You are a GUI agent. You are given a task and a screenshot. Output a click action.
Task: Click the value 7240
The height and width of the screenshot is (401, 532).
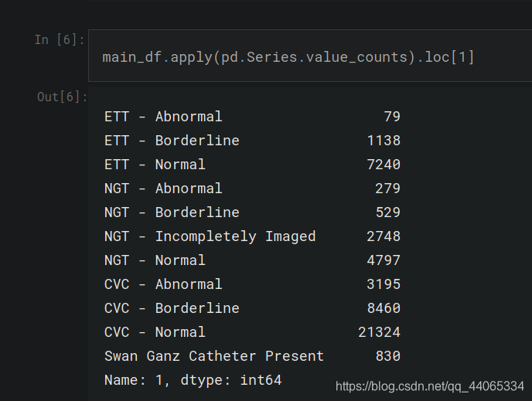pos(384,165)
